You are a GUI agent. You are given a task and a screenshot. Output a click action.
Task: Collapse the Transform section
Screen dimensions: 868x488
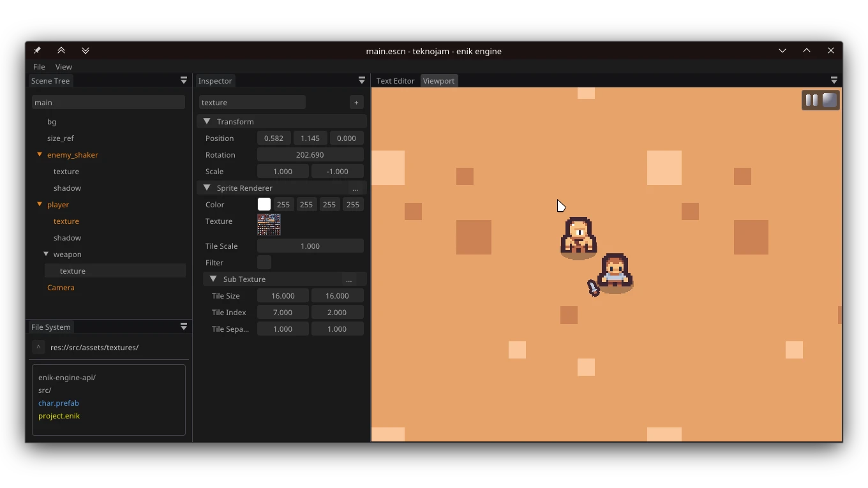(x=207, y=121)
